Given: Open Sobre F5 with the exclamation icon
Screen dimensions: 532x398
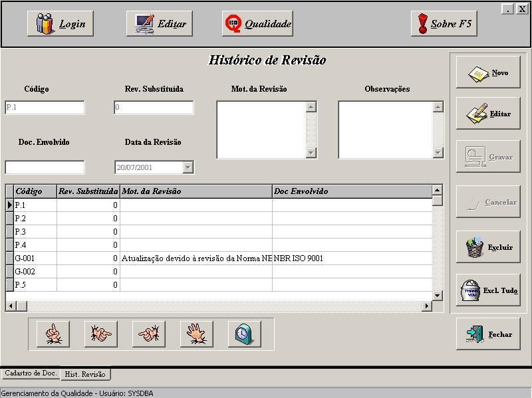Looking at the screenshot, I should (x=444, y=24).
